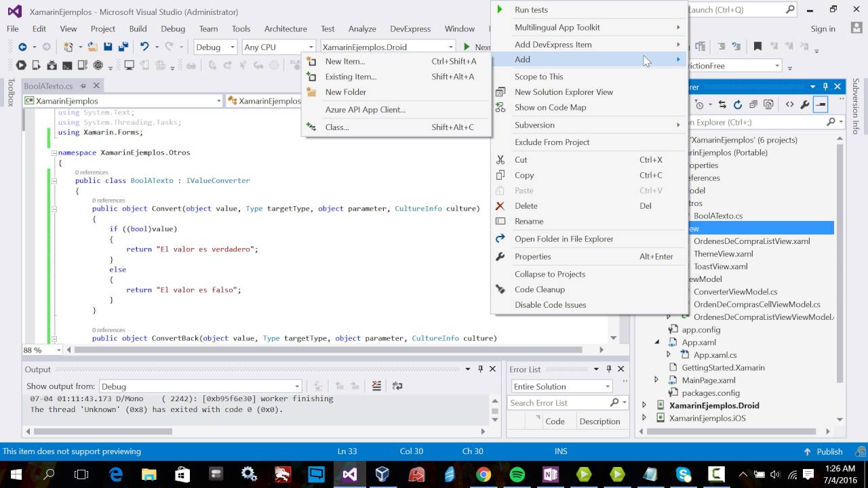Select packages.config in Solution Explorer

pos(711,392)
